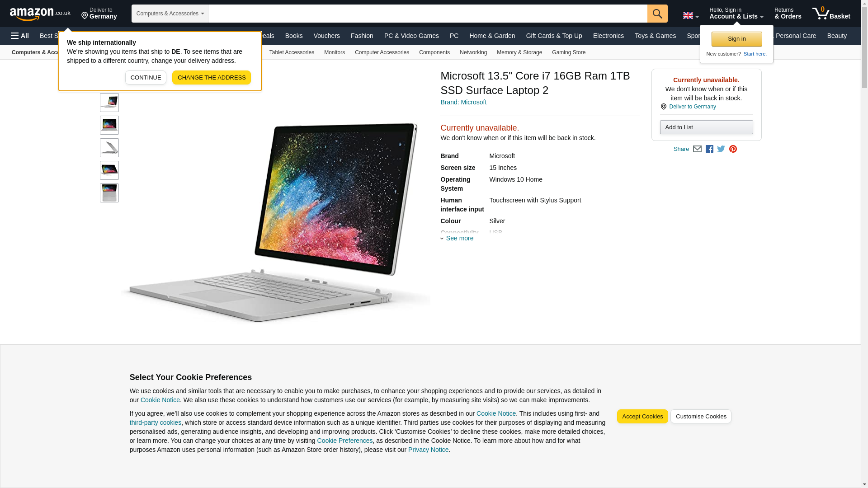Click the search magnifier button

pyautogui.click(x=657, y=14)
